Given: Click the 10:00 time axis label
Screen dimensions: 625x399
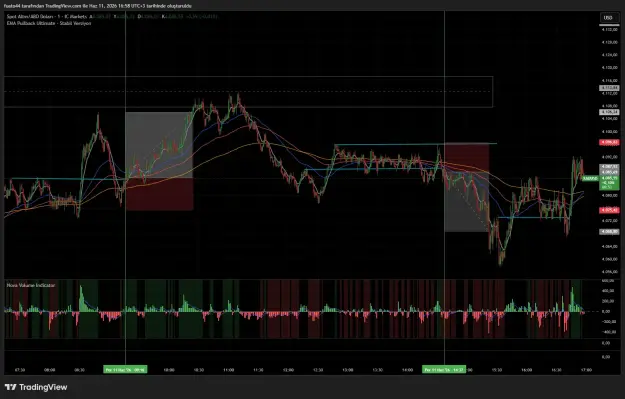Looking at the screenshot, I should click(x=169, y=370).
